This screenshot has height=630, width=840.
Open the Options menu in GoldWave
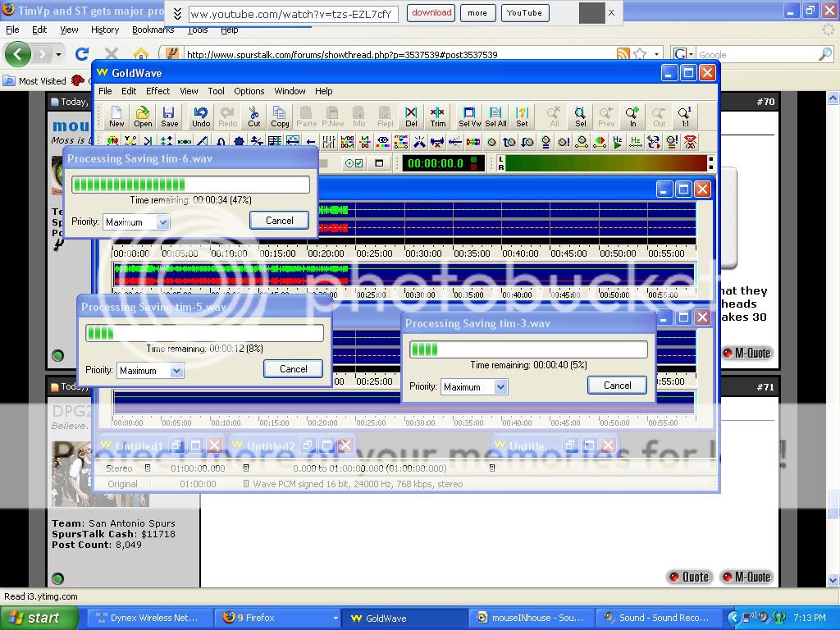[x=249, y=91]
